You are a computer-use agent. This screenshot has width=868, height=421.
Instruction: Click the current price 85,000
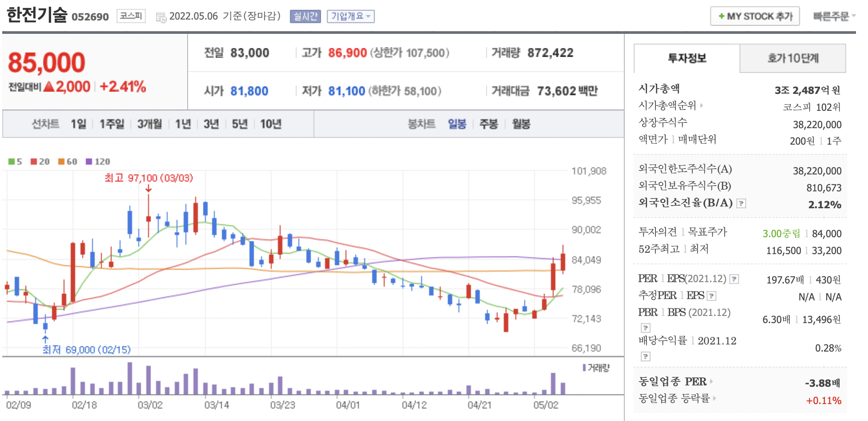[x=47, y=62]
